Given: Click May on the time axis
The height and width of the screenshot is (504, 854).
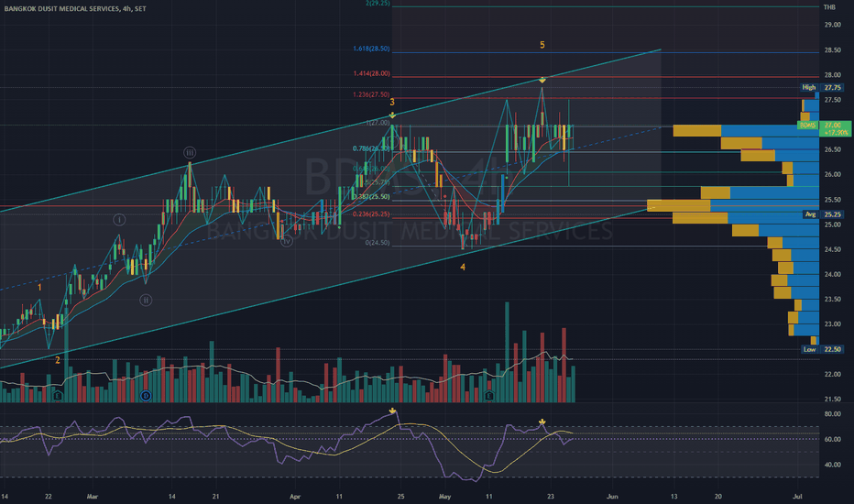Looking at the screenshot, I should pos(445,497).
